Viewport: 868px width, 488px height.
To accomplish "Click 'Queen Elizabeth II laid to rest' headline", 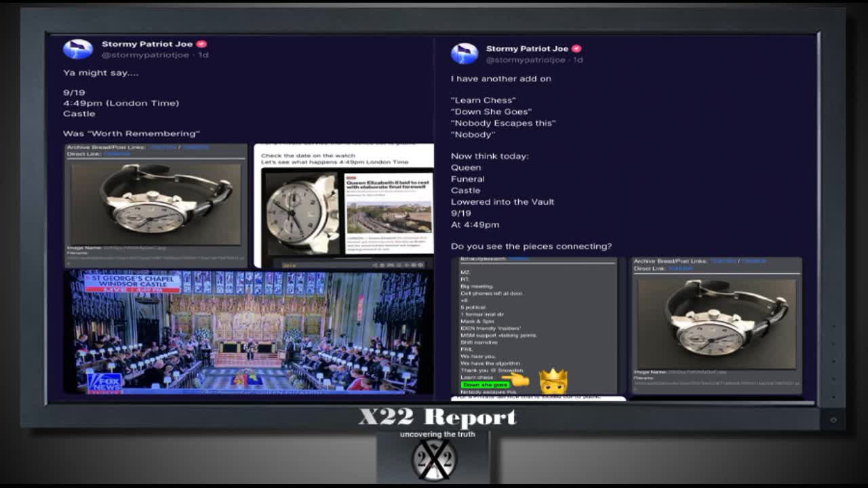I will [x=387, y=186].
